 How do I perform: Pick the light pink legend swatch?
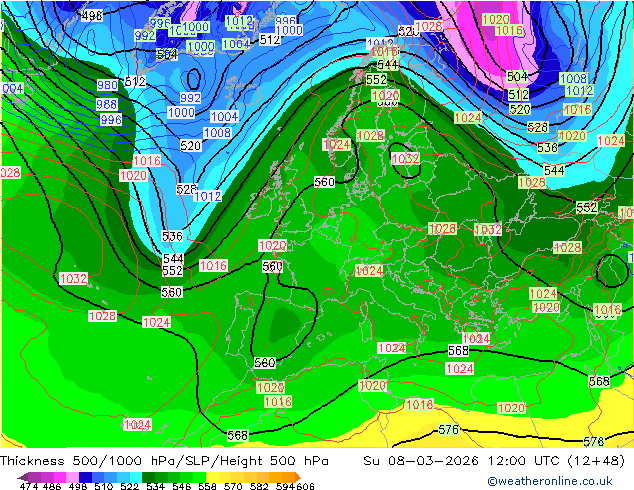point(72,477)
